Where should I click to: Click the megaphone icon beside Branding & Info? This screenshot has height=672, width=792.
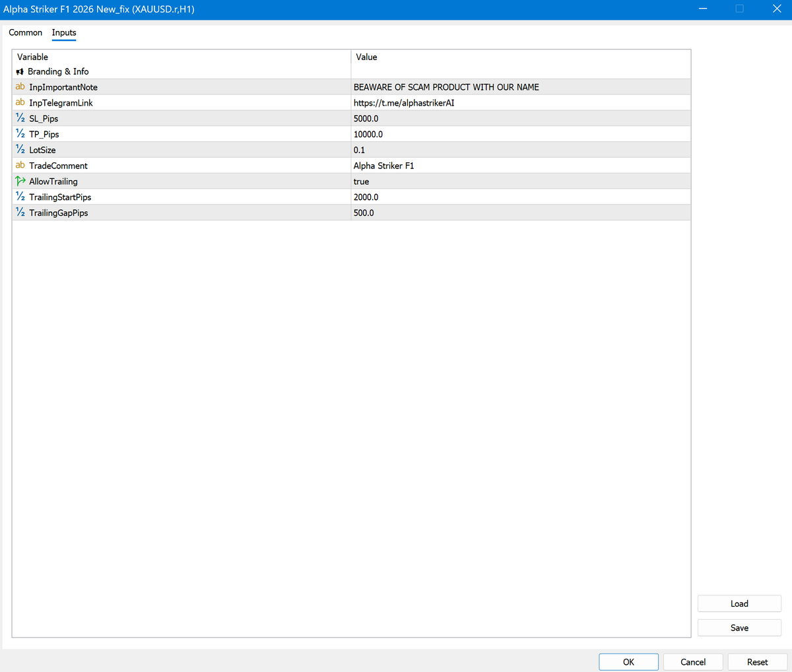[x=20, y=71]
